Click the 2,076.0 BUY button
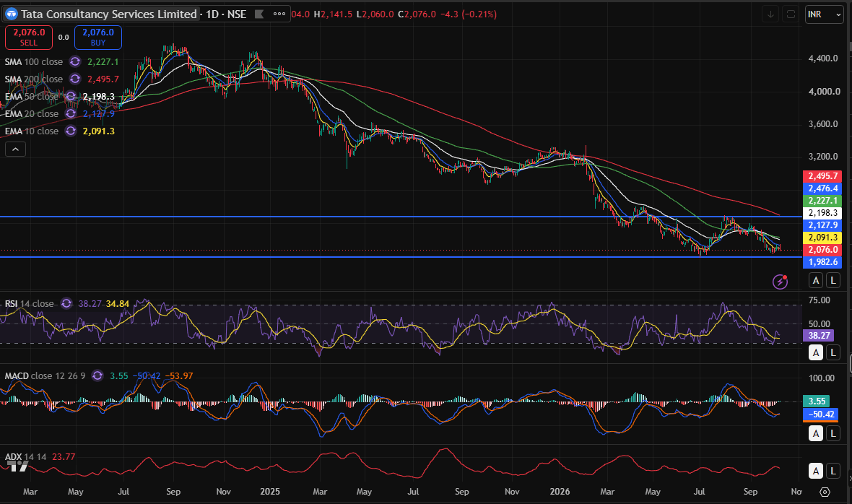The width and height of the screenshot is (852, 504). point(97,37)
